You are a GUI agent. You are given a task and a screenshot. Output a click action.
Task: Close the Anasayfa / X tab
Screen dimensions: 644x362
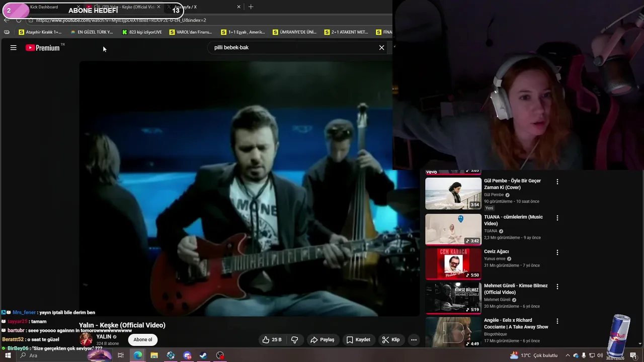238,7
